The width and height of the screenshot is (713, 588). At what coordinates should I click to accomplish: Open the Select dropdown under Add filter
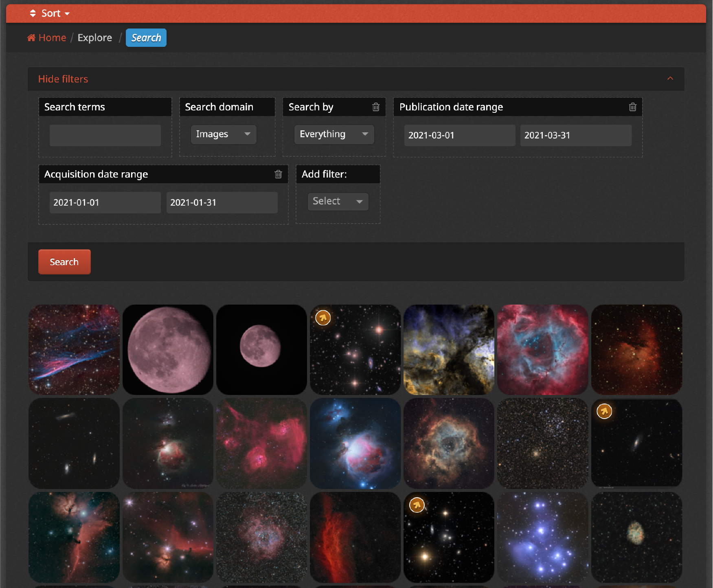point(338,201)
